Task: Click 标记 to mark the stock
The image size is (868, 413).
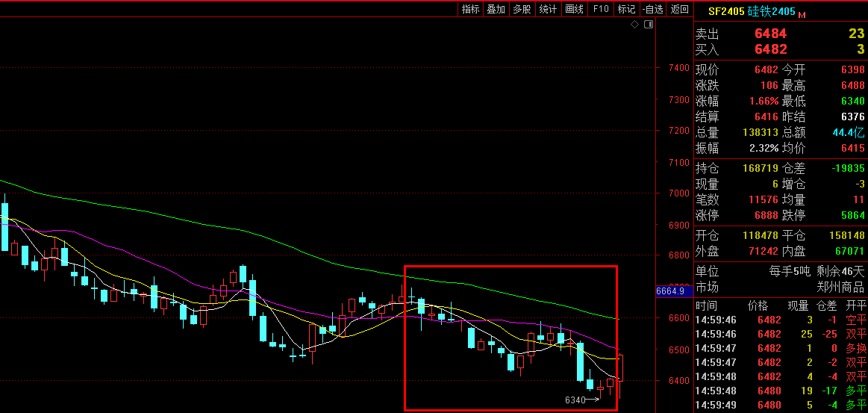Action: (626, 9)
